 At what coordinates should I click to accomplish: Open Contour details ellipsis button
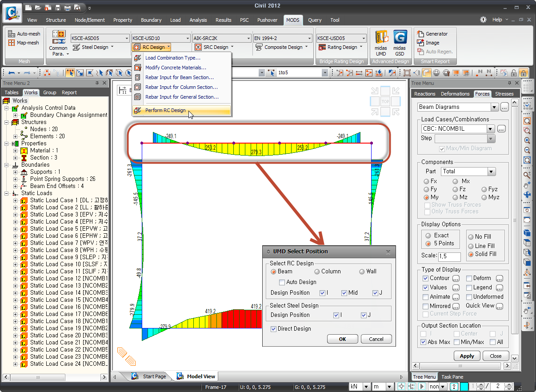456,279
